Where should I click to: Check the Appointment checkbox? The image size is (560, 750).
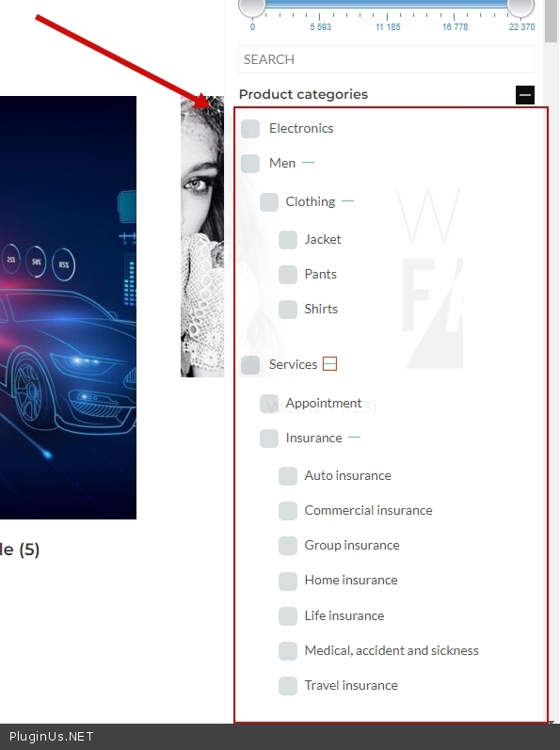269,403
